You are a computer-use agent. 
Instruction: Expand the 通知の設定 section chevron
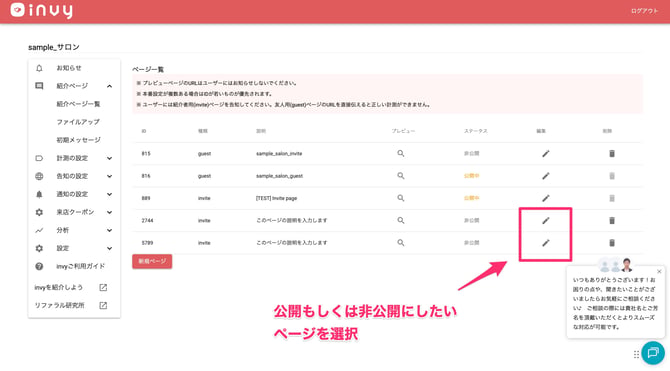pos(109,194)
